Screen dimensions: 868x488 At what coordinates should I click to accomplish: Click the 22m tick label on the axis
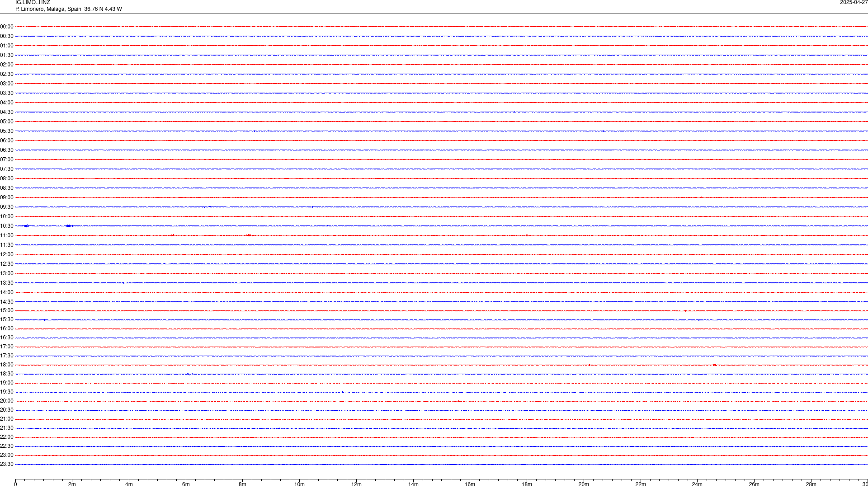(x=641, y=484)
